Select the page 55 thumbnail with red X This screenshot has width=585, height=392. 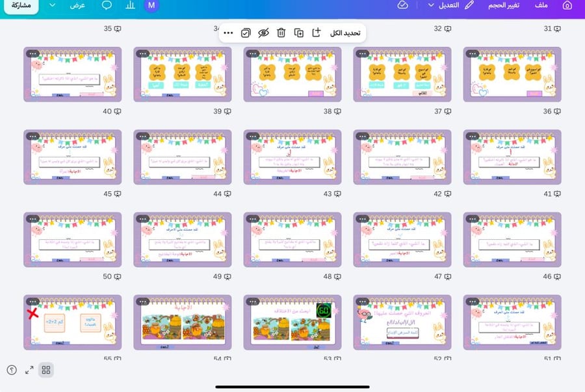pyautogui.click(x=72, y=322)
